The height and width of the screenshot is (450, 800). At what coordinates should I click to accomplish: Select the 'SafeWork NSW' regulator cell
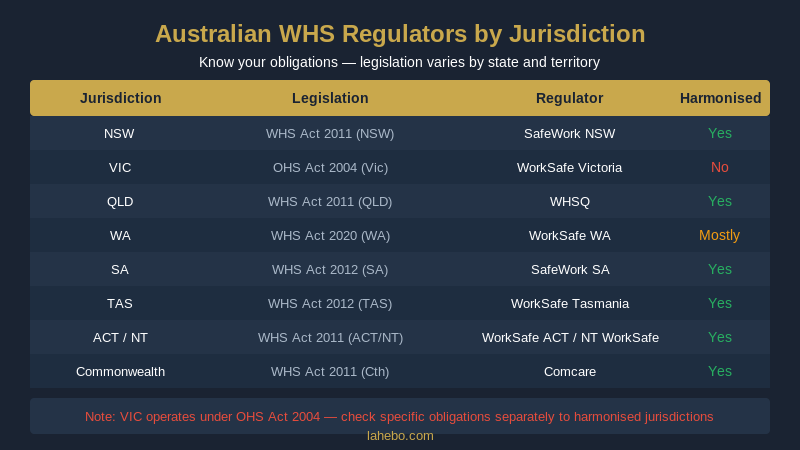pyautogui.click(x=569, y=134)
